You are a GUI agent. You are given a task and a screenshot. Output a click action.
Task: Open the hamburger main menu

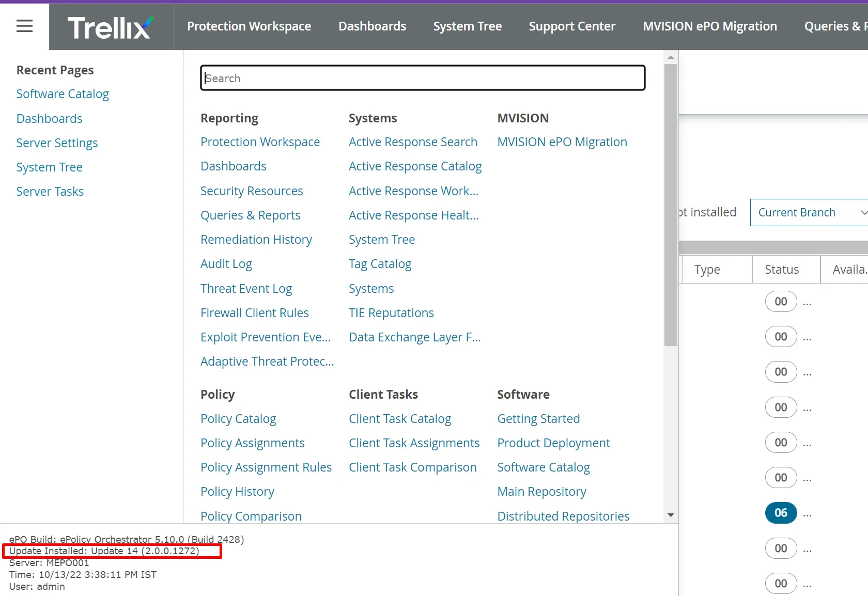[x=24, y=26]
